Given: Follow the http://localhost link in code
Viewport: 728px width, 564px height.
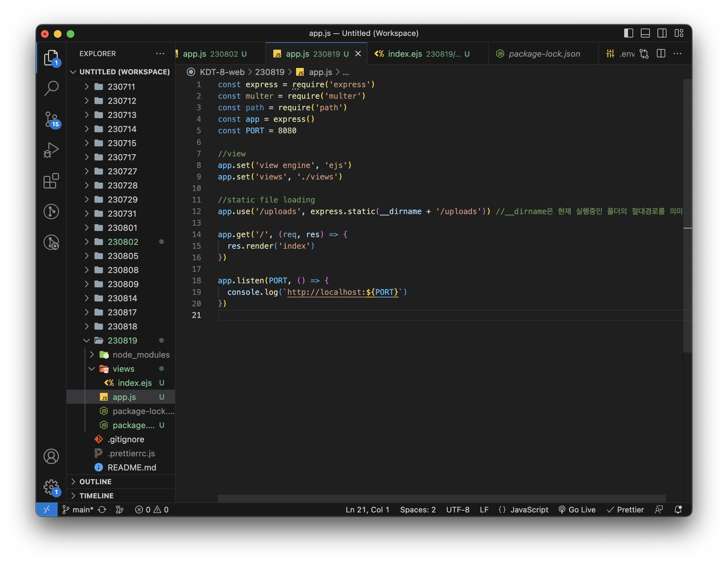Looking at the screenshot, I should click(343, 292).
